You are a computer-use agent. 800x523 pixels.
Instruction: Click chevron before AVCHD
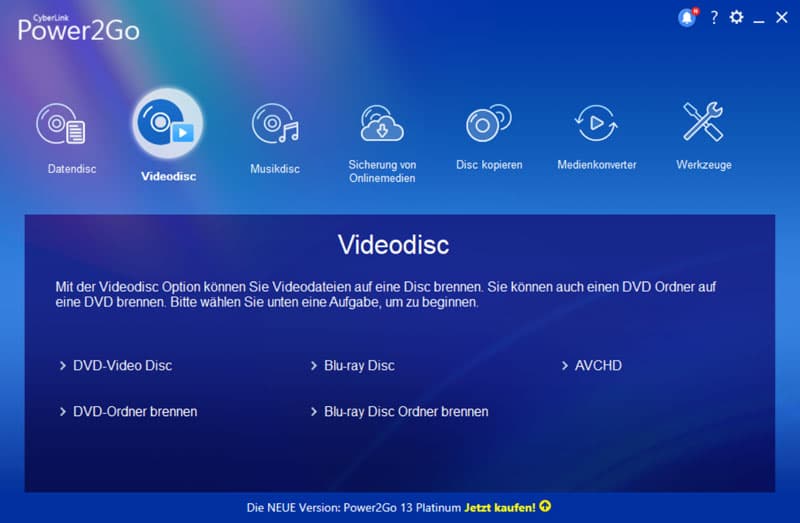coord(564,365)
